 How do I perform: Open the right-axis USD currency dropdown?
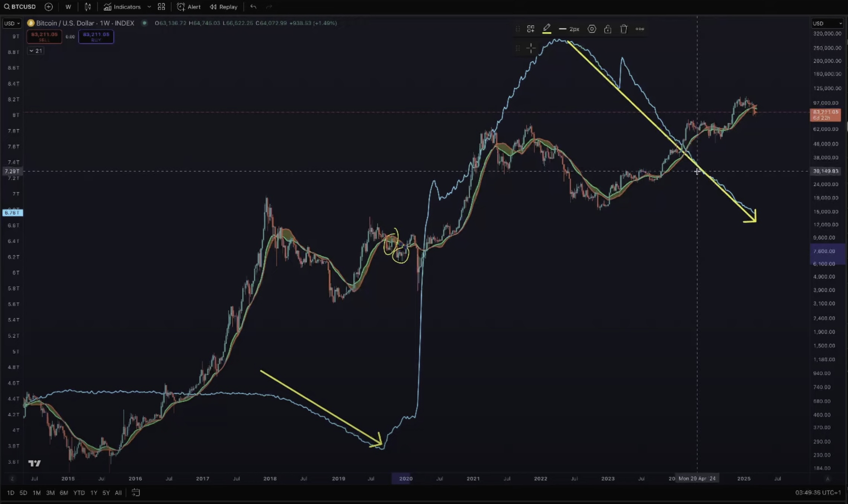coord(827,23)
